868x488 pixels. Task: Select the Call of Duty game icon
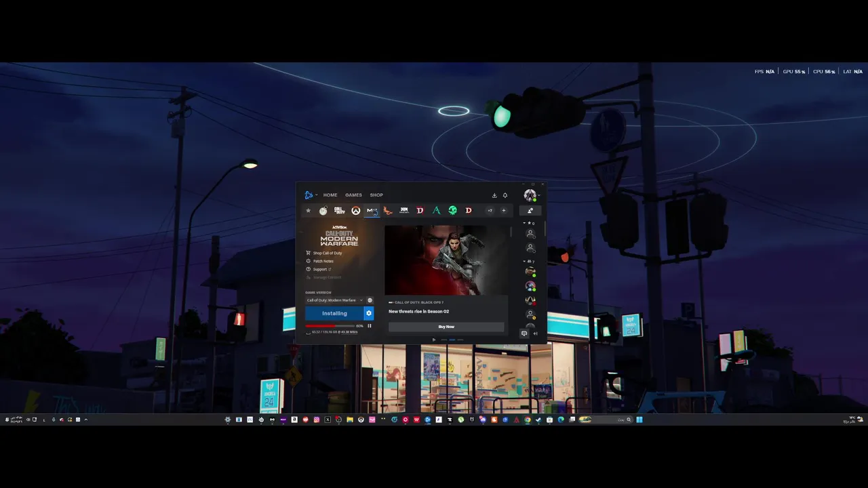pos(339,211)
